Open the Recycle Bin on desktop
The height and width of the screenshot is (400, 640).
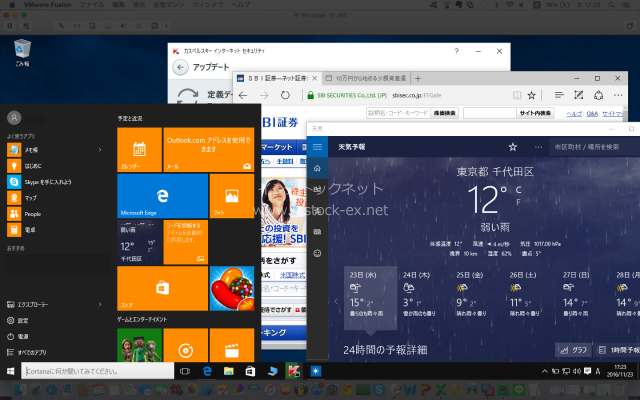pyautogui.click(x=22, y=53)
